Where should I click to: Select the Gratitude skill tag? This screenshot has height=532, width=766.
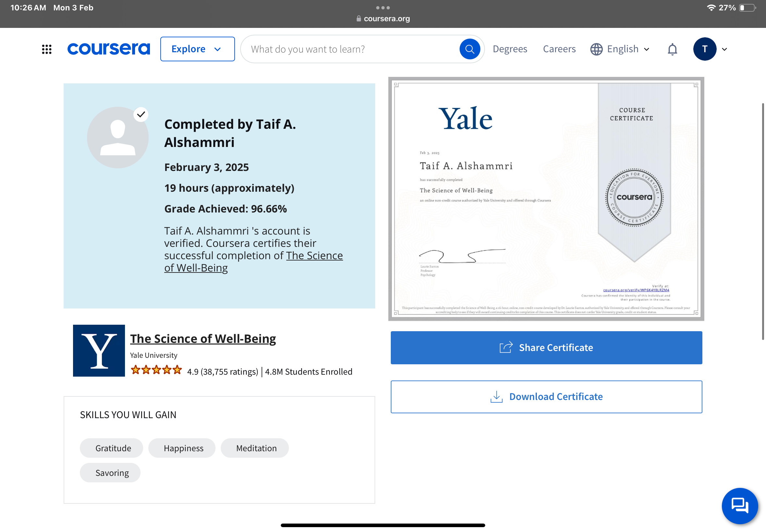coord(111,448)
